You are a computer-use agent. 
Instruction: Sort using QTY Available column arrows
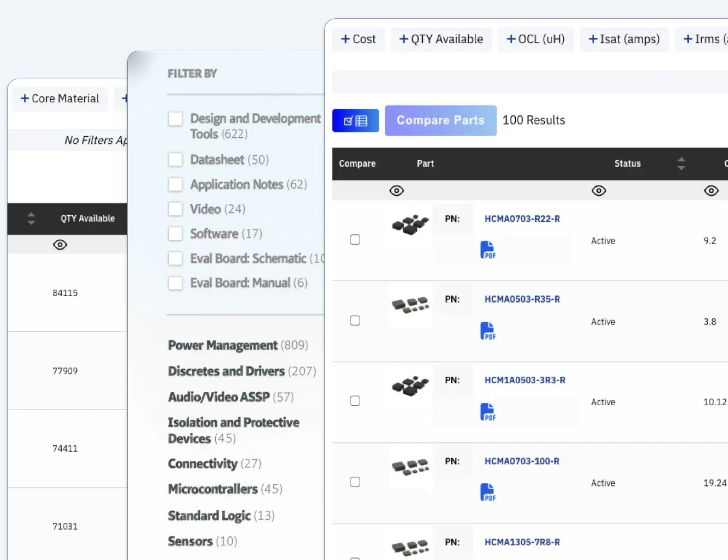point(31,219)
